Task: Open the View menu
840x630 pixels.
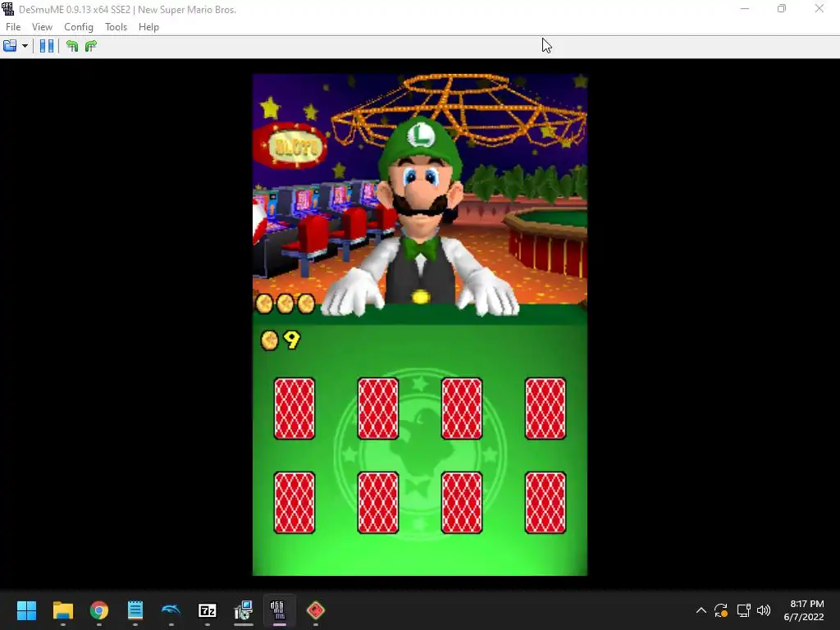Action: tap(42, 27)
